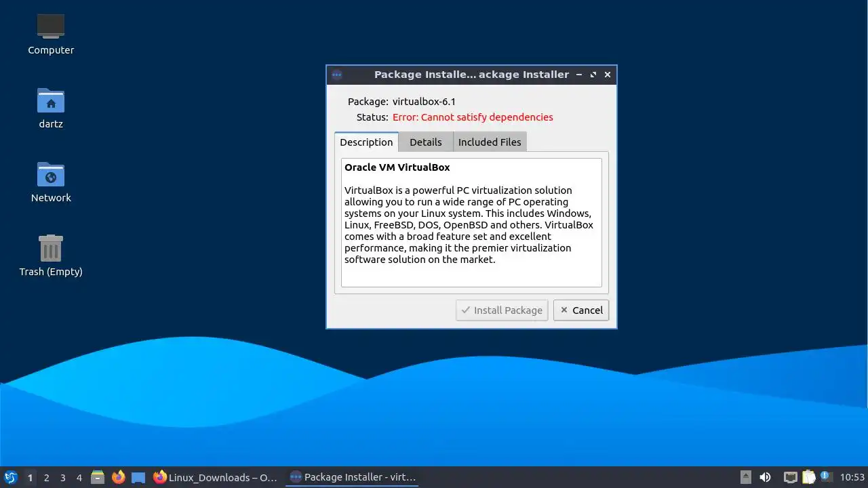This screenshot has width=868, height=488.
Task: Minimize the Package Installer window
Action: point(579,75)
